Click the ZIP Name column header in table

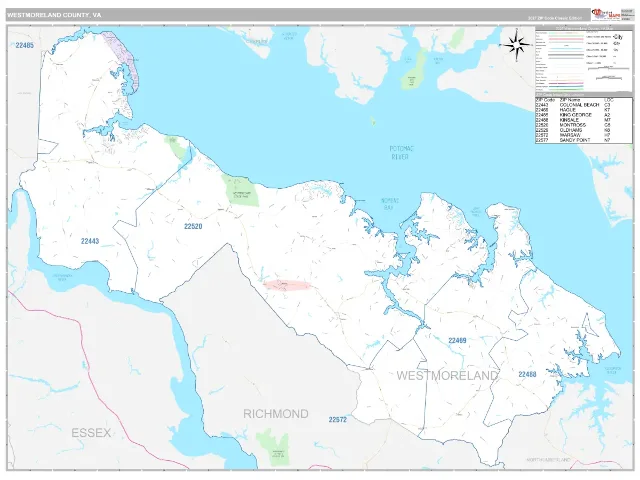(x=569, y=100)
